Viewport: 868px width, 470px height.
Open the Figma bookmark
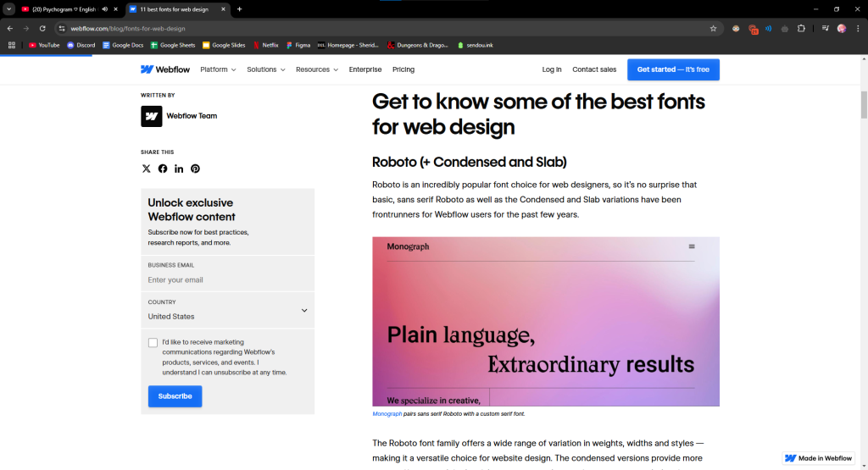point(298,46)
